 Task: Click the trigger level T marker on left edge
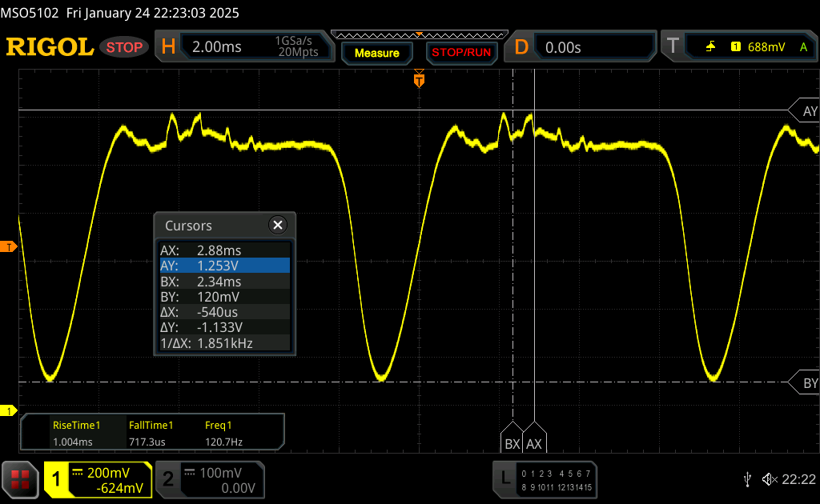[9, 246]
